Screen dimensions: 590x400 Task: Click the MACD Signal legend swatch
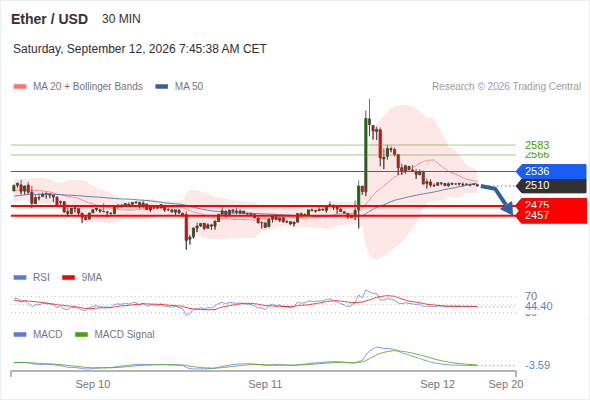(81, 335)
